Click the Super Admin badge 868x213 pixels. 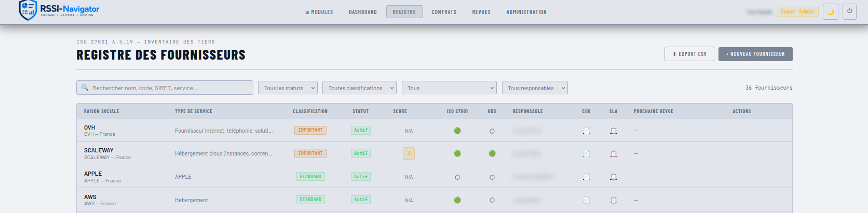(x=797, y=11)
